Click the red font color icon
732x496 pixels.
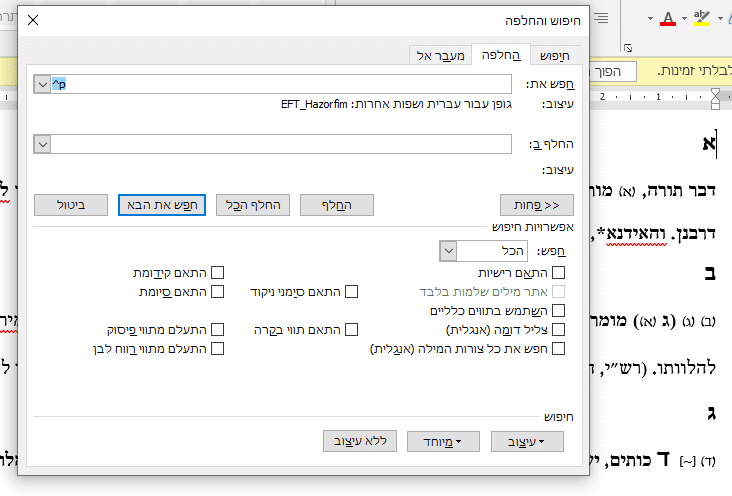(669, 18)
